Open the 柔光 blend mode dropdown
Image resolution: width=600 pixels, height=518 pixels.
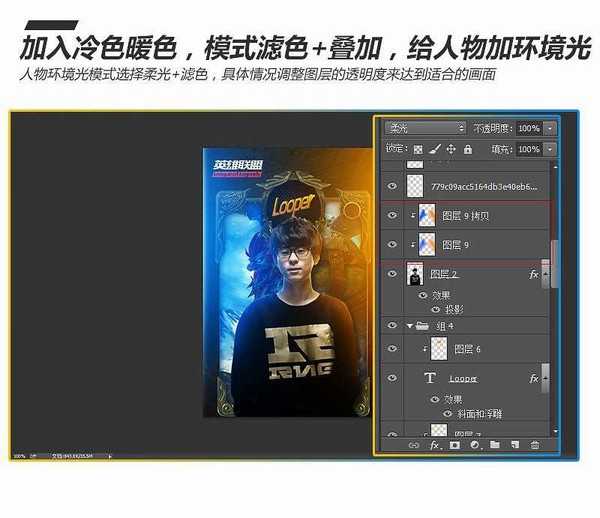pos(425,128)
